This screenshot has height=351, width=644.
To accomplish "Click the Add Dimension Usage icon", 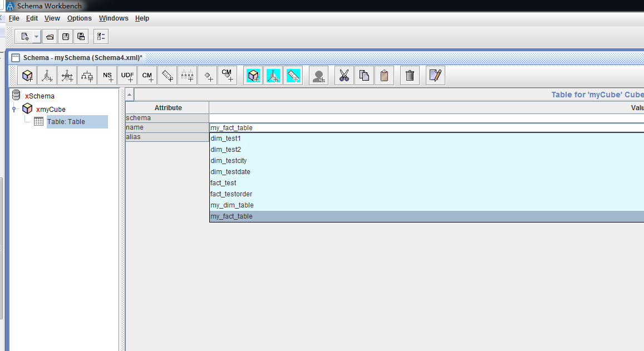I will pyautogui.click(x=67, y=76).
